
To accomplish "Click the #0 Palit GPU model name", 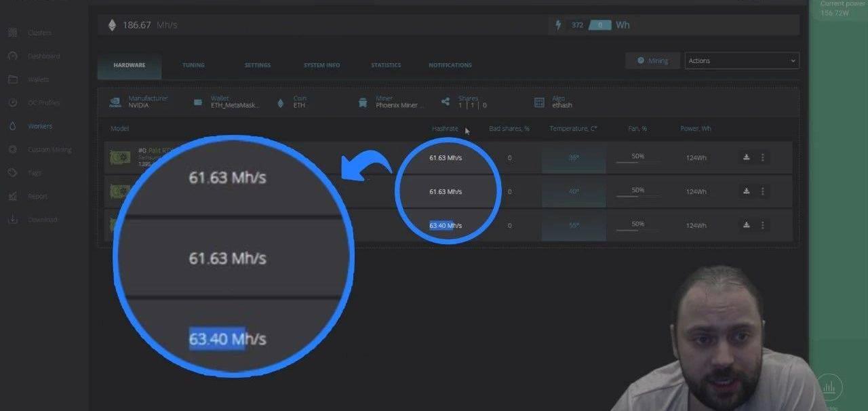I will [156, 151].
